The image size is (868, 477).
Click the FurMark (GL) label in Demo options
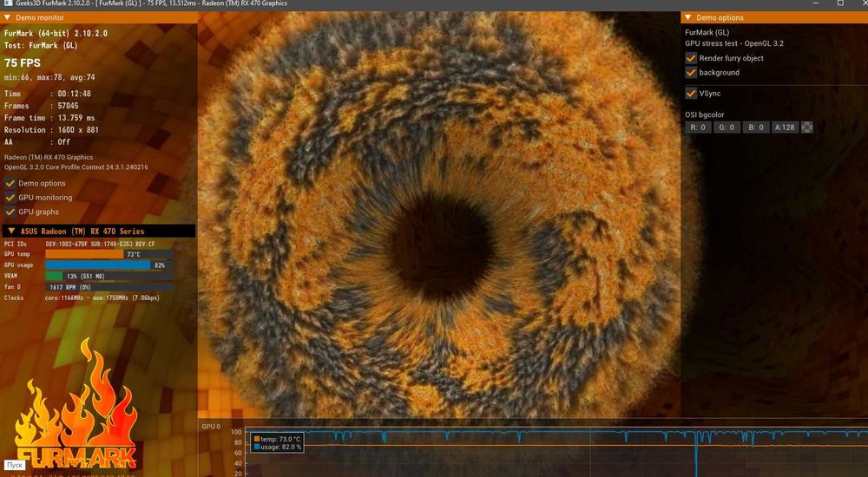coord(707,33)
